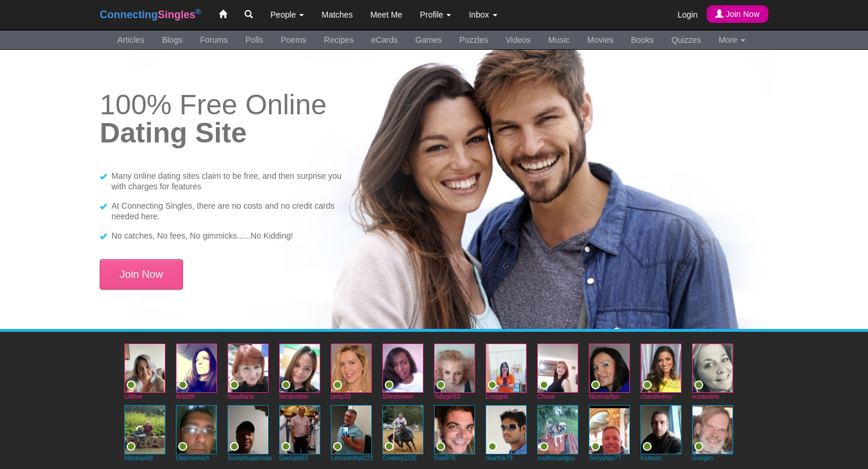Open the Forums section

pyautogui.click(x=213, y=40)
